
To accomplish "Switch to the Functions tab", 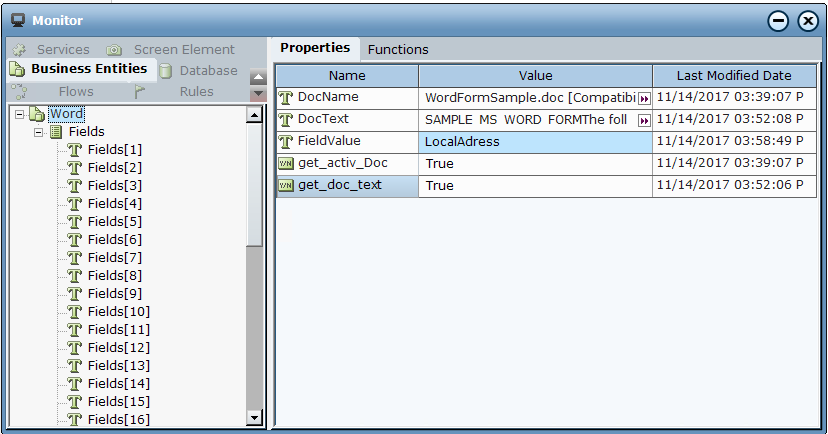I will [x=398, y=49].
